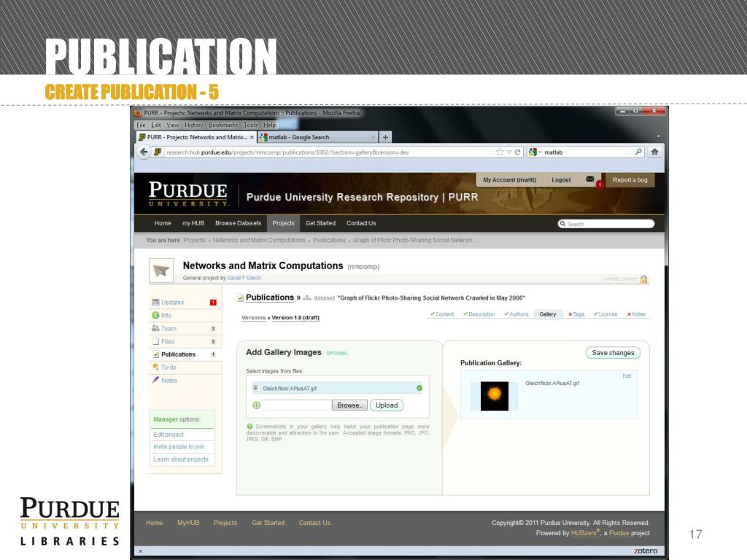Go to Authors publication step
Image resolution: width=747 pixels, height=560 pixels.
click(x=516, y=314)
